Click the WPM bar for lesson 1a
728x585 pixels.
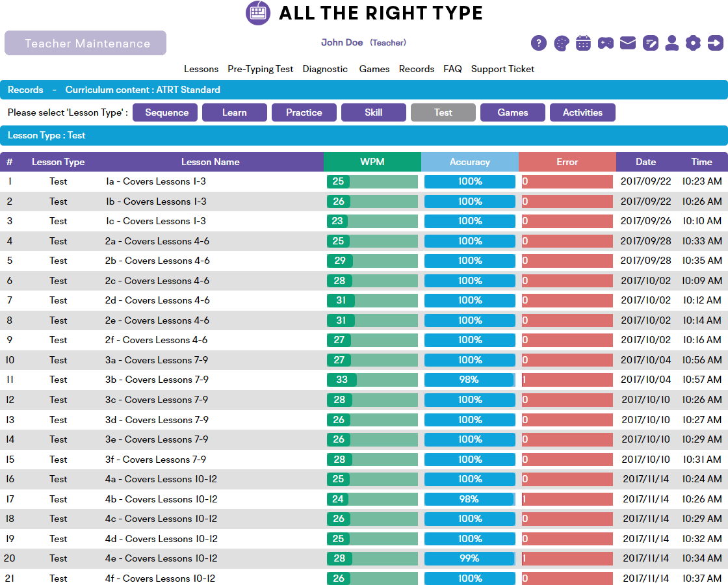(372, 181)
